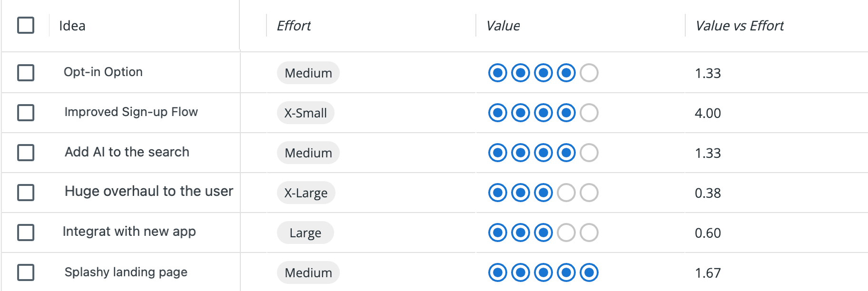Screen dimensions: 868x291
Task: Check the select-all checkbox in the header
Action: tap(26, 26)
